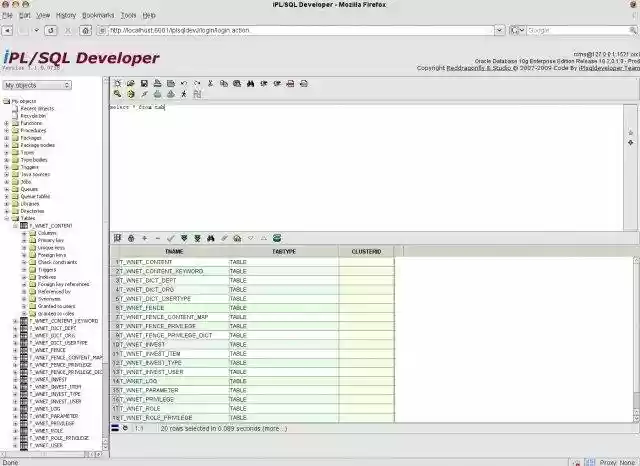Click in the SQL editor text area
The width and height of the screenshot is (640, 466).
coord(366,167)
